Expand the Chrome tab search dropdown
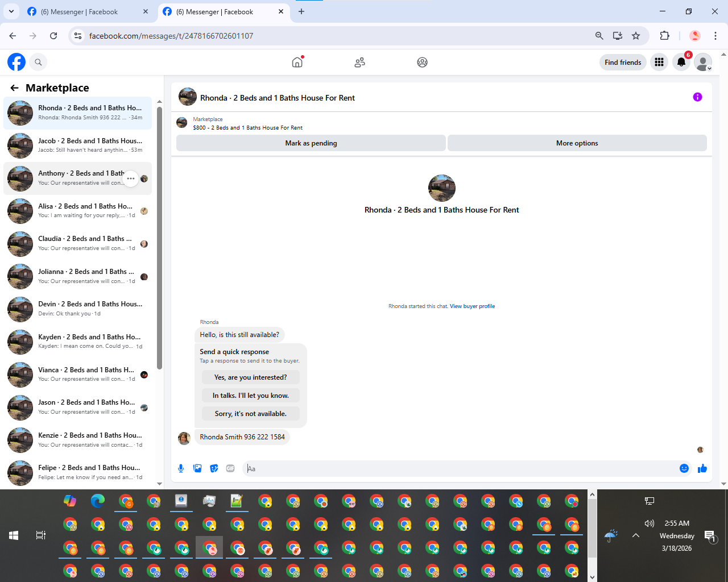Viewport: 728px width, 582px height. pyautogui.click(x=11, y=11)
